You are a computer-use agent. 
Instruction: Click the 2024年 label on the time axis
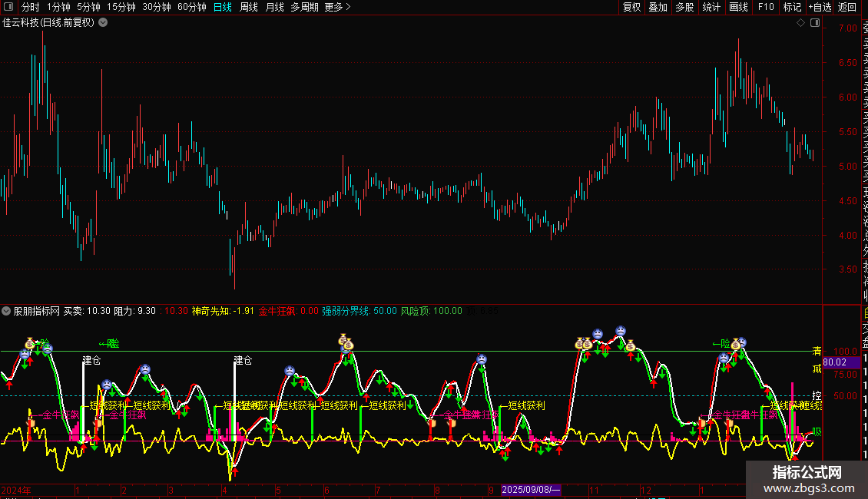[16, 490]
